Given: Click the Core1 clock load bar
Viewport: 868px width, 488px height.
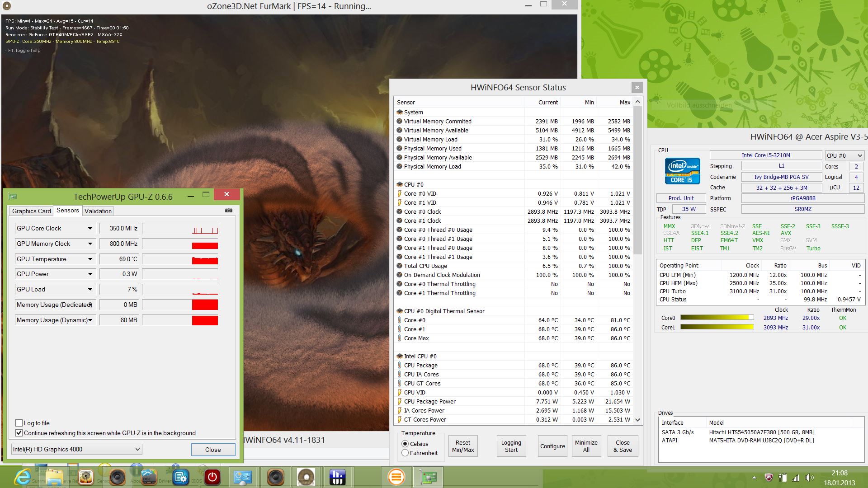Looking at the screenshot, I should pyautogui.click(x=717, y=327).
